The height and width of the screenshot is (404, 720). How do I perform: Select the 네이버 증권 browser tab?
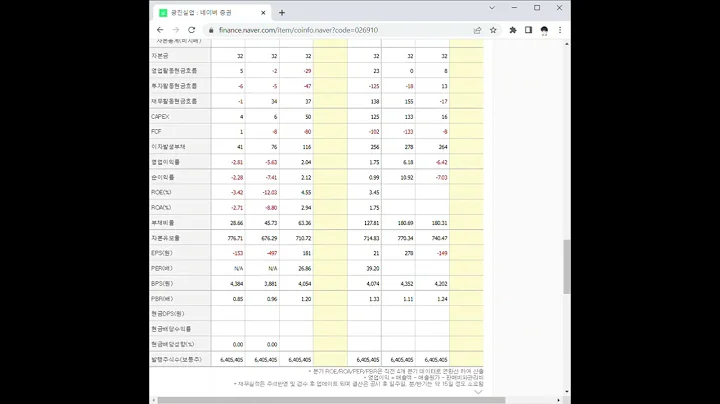click(x=212, y=13)
